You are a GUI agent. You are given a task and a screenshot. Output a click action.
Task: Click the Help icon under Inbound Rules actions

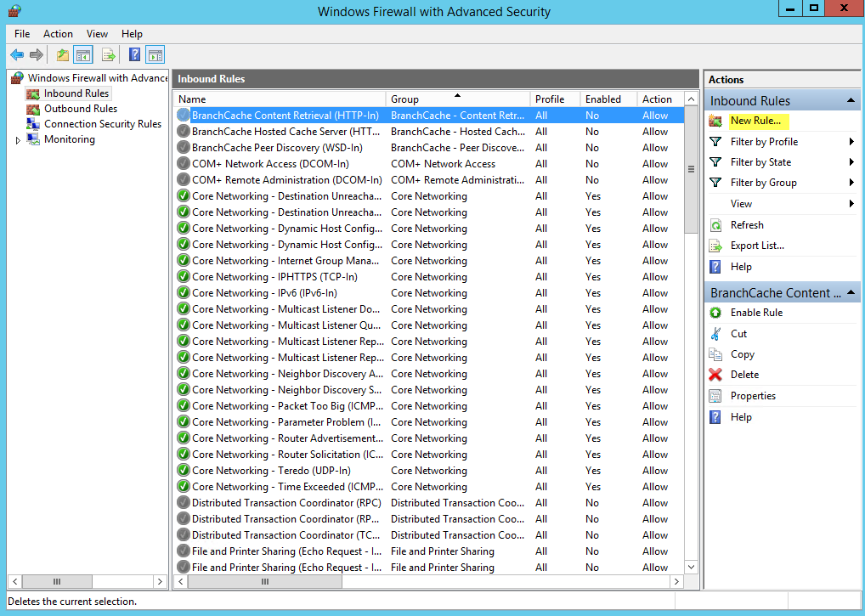(x=715, y=267)
